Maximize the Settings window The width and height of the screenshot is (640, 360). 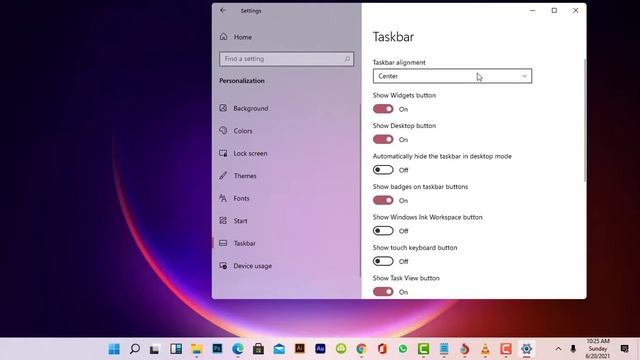pos(554,11)
